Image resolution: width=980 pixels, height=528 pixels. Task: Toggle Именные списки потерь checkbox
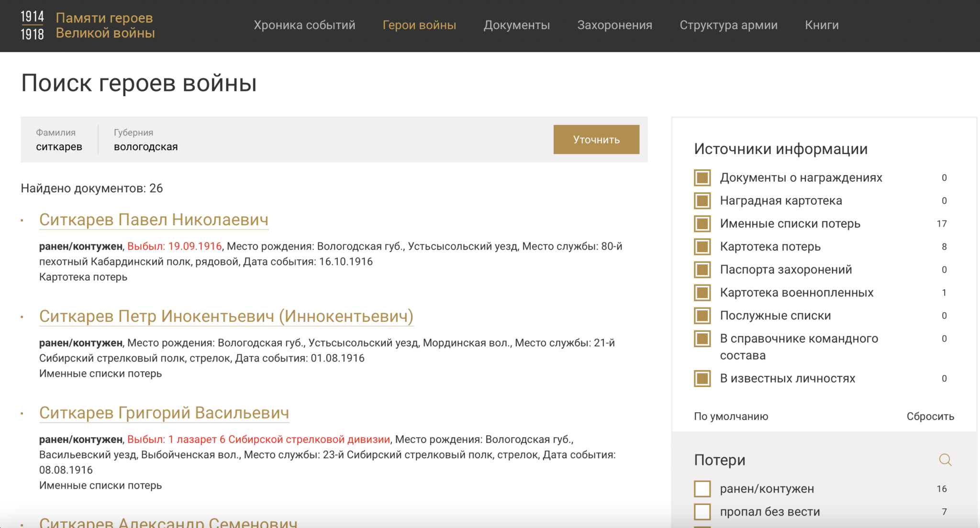(702, 223)
